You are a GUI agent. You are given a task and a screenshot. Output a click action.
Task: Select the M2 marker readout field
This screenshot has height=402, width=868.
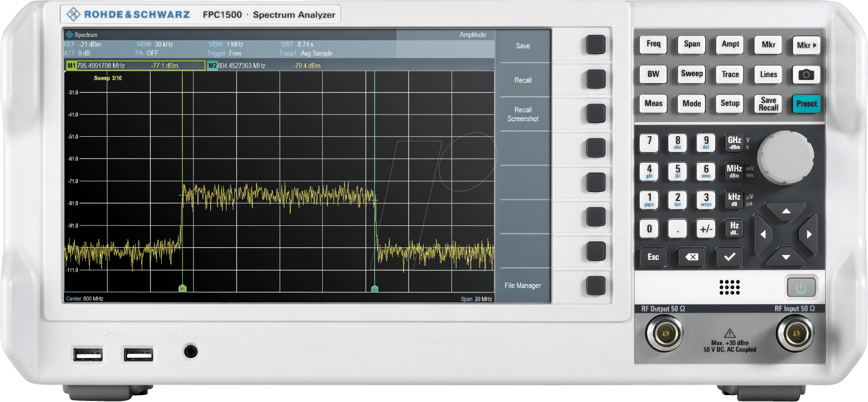click(x=277, y=65)
